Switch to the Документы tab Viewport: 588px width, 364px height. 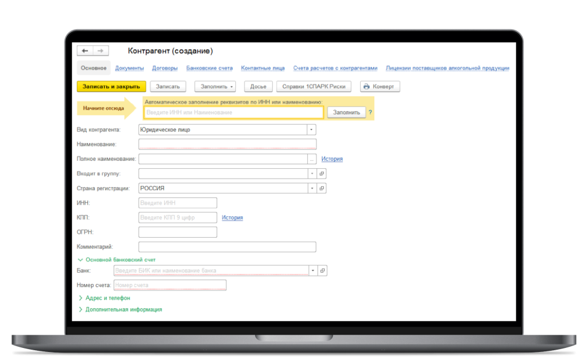coord(130,67)
